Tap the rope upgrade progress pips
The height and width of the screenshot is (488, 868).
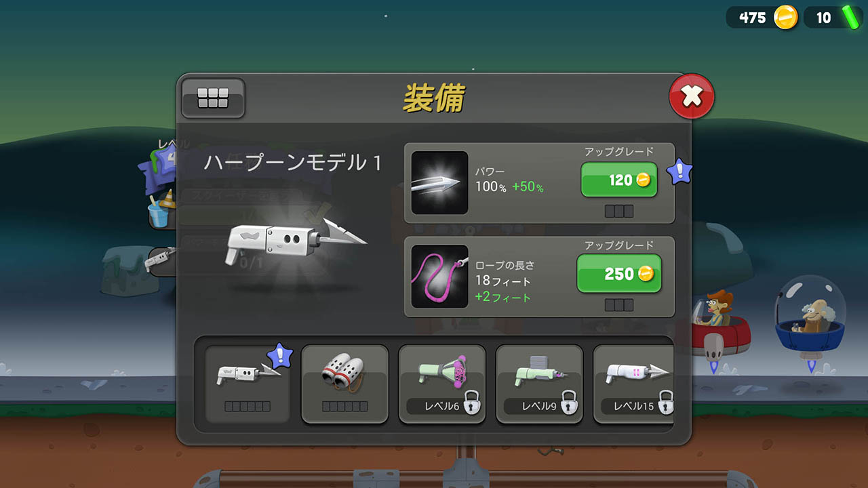619,305
